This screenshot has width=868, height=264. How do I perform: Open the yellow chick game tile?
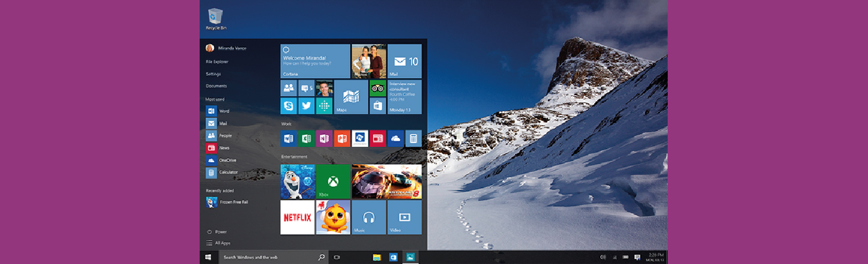click(333, 217)
